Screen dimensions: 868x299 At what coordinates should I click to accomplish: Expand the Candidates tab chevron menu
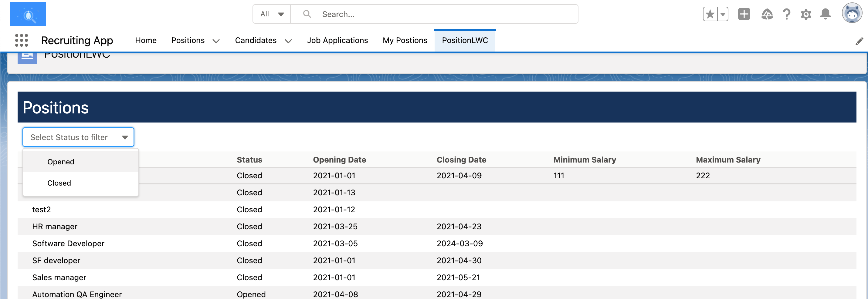pyautogui.click(x=288, y=41)
